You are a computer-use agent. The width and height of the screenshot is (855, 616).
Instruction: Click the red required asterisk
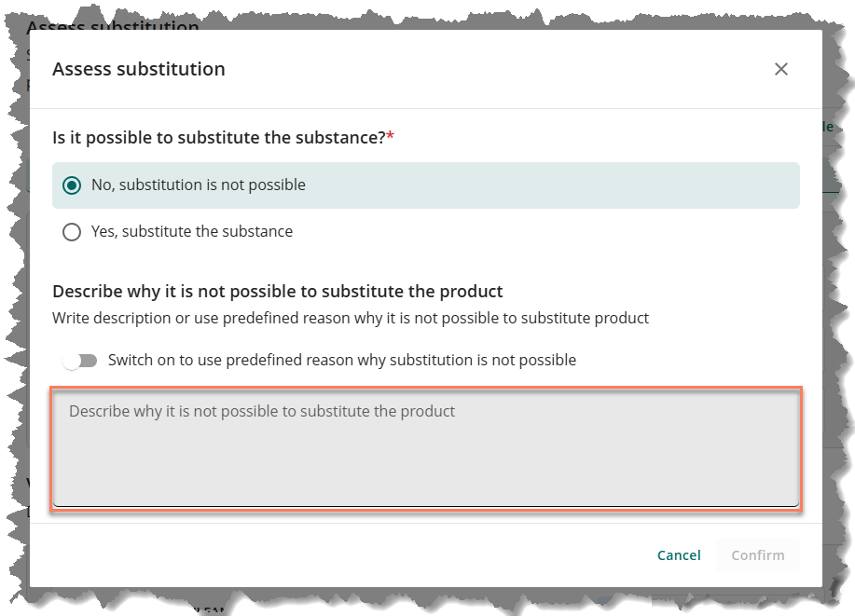(x=391, y=137)
